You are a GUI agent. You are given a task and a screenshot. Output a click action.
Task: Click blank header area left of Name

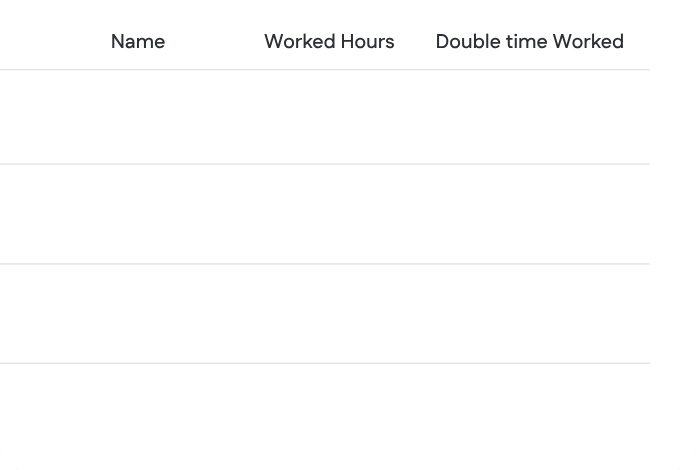point(40,42)
